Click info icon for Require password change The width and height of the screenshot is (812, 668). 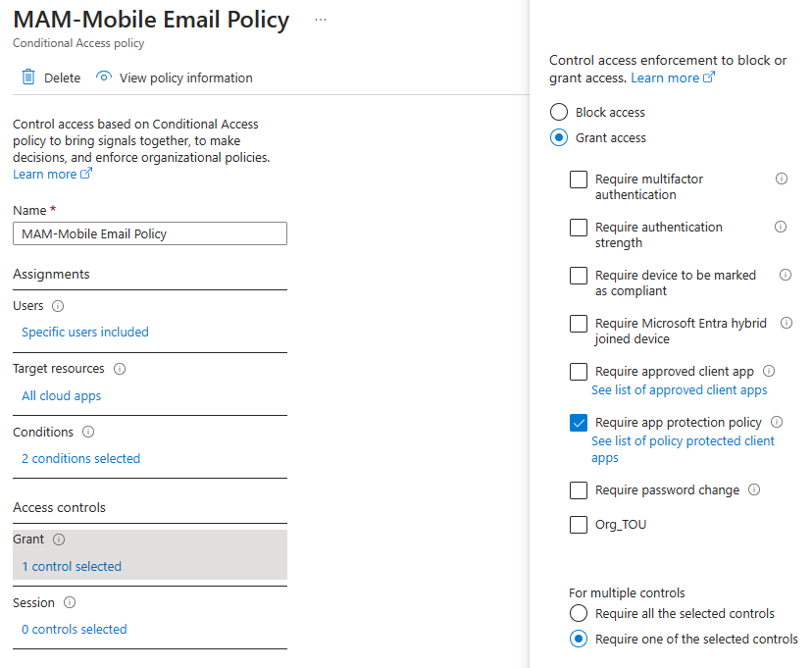point(754,489)
